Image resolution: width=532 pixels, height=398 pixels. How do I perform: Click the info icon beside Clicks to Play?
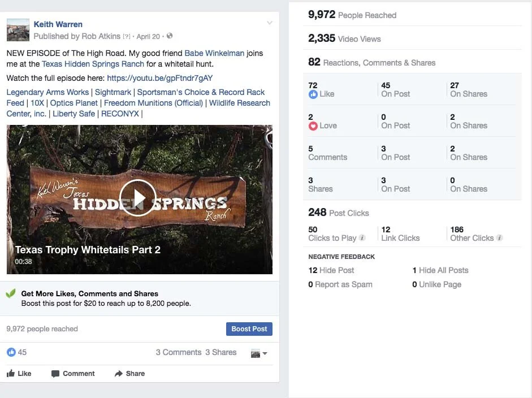[362, 238]
